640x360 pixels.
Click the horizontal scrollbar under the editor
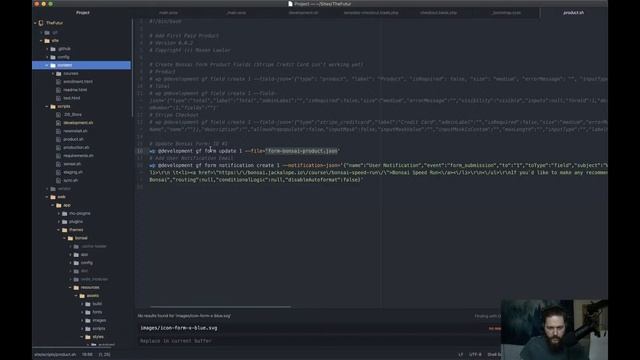pos(220,307)
